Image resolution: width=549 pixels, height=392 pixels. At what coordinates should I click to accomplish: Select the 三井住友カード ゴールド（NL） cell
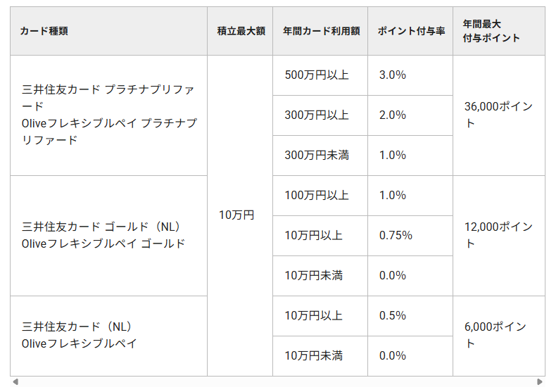[108, 235]
